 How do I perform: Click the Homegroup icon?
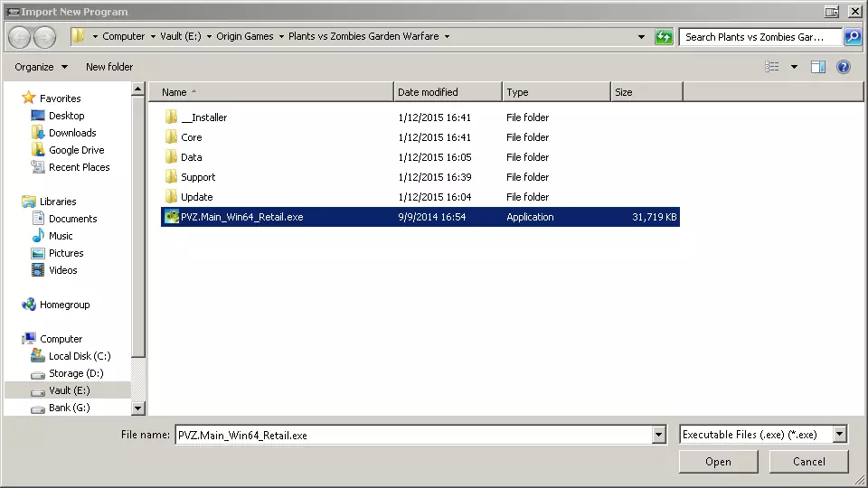click(x=28, y=305)
